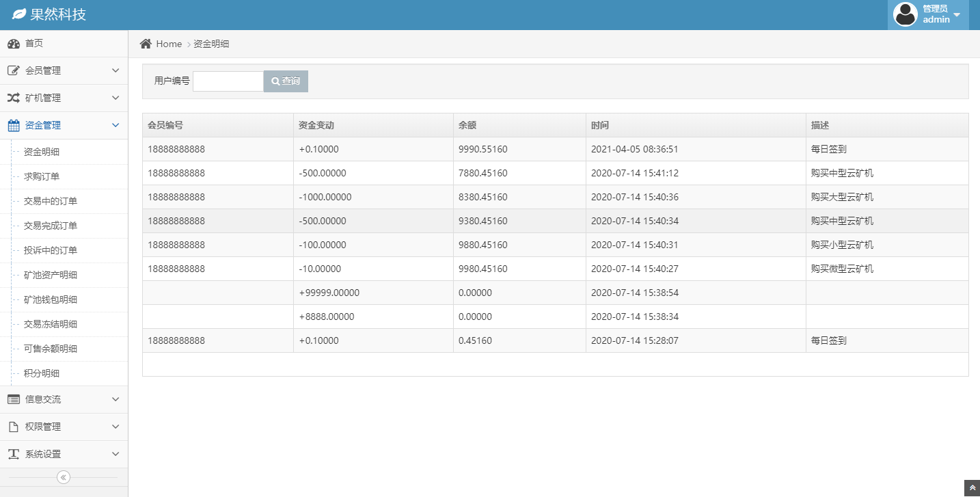Expand the 系统设置 menu chevron
Screen dimensions: 980x497
coord(115,454)
